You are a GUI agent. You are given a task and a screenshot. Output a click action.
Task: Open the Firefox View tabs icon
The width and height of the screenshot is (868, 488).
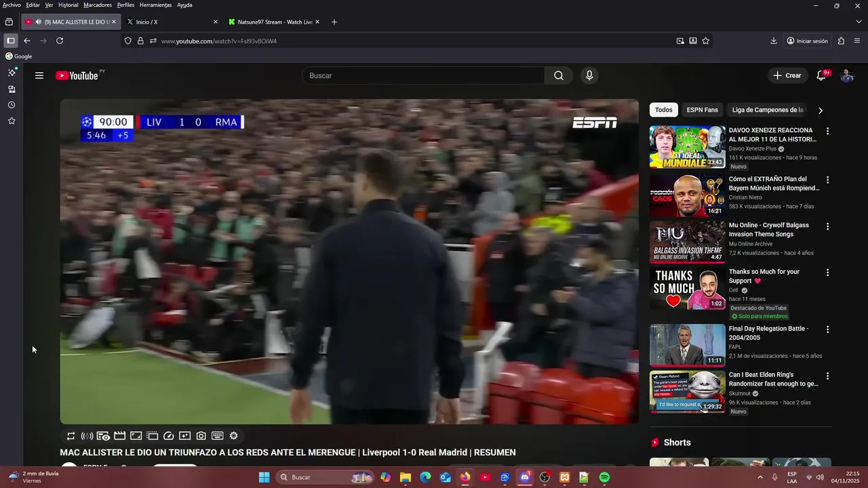[x=9, y=22]
